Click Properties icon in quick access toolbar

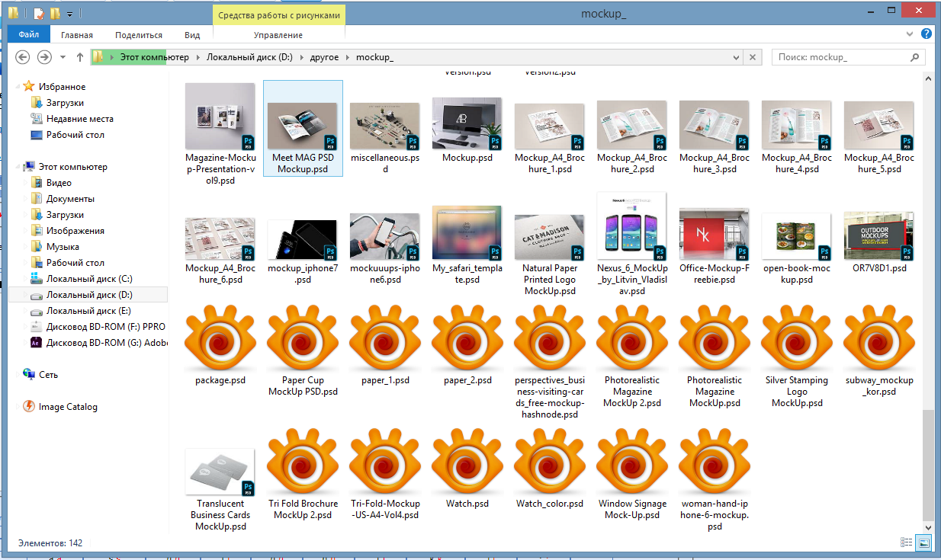coord(38,13)
